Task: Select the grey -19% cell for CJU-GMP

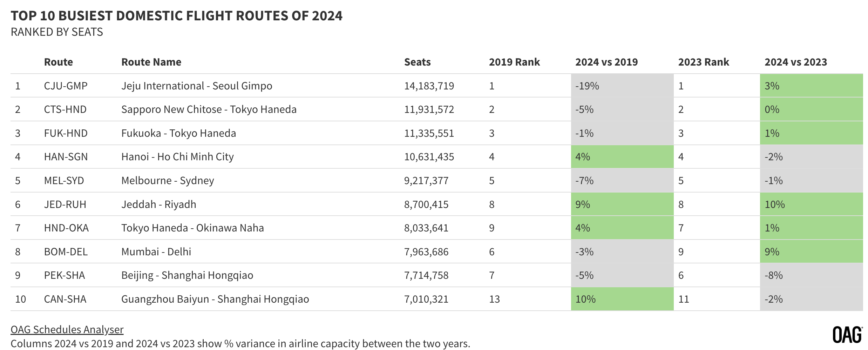Action: [622, 86]
